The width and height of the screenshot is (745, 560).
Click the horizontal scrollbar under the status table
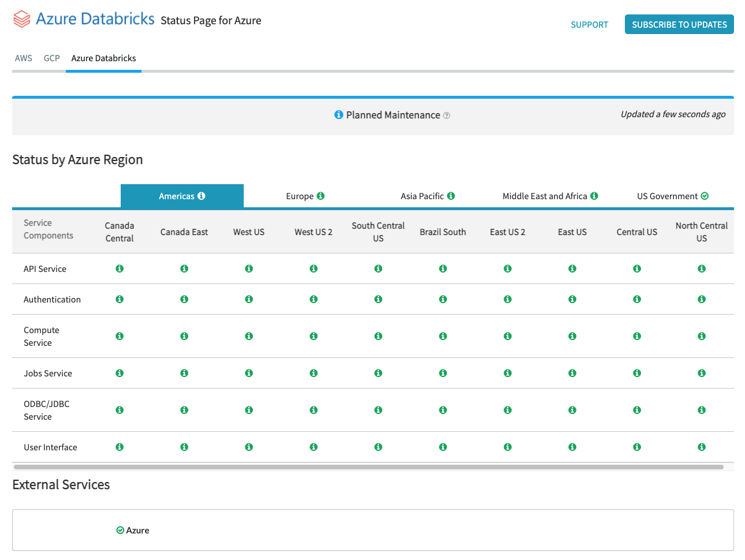[x=368, y=466]
